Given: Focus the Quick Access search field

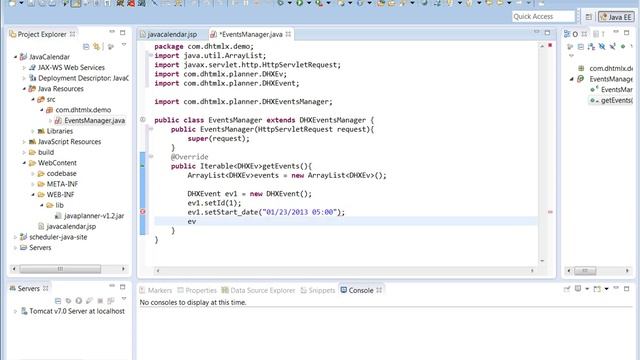Looking at the screenshot, I should [x=543, y=17].
